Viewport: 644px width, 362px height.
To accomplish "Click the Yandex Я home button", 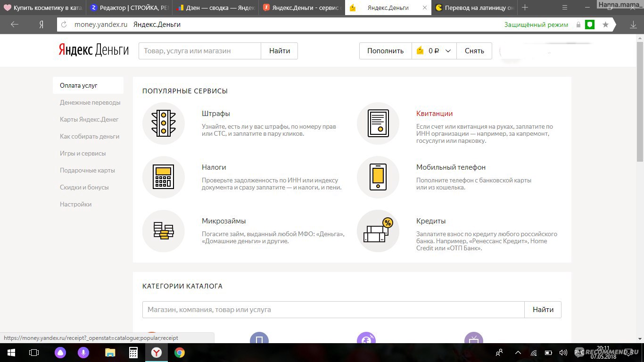I will click(41, 25).
